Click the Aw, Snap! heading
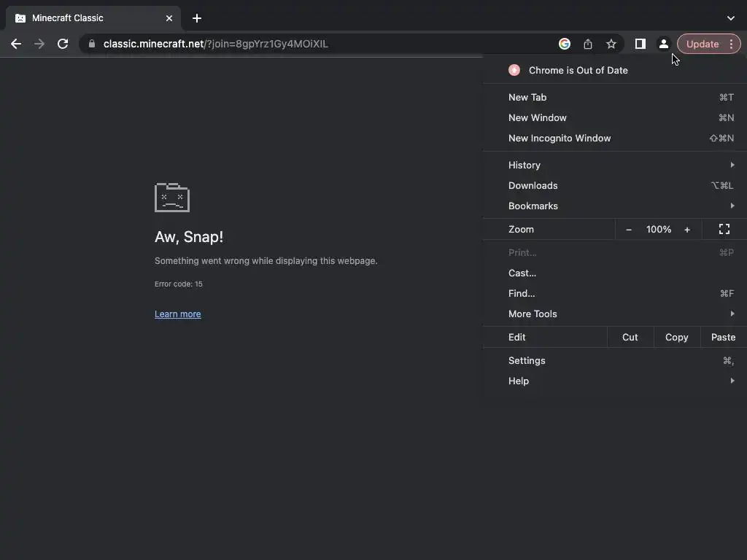The width and height of the screenshot is (747, 560). point(189,237)
